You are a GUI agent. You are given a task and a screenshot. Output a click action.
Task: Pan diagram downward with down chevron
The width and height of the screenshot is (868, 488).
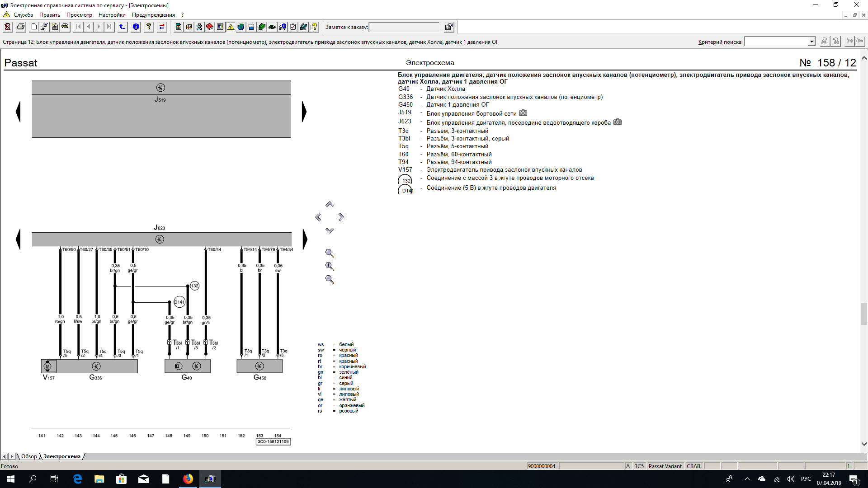pos(330,230)
